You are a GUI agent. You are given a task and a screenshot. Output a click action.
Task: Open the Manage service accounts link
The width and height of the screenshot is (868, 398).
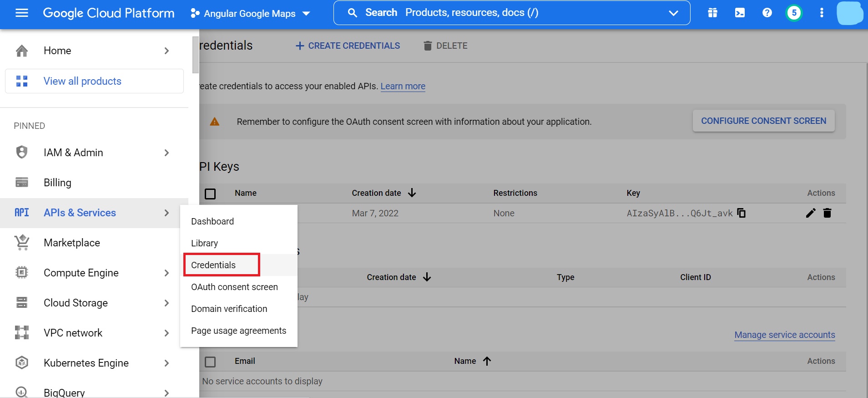(x=784, y=335)
